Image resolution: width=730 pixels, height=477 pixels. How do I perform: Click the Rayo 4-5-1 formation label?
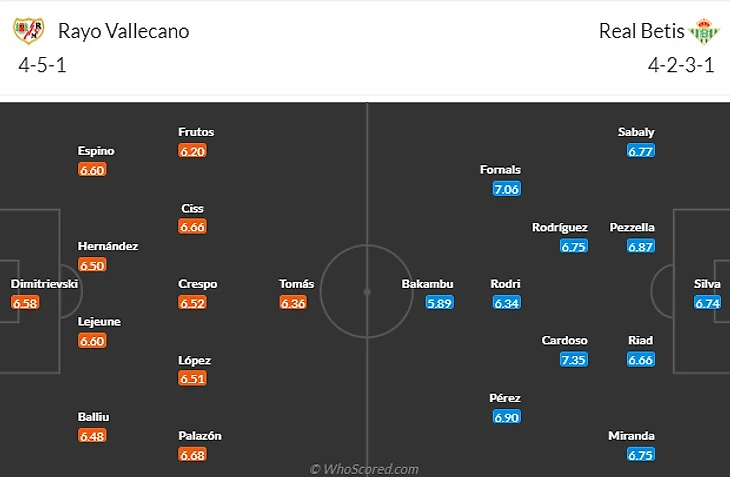[42, 65]
